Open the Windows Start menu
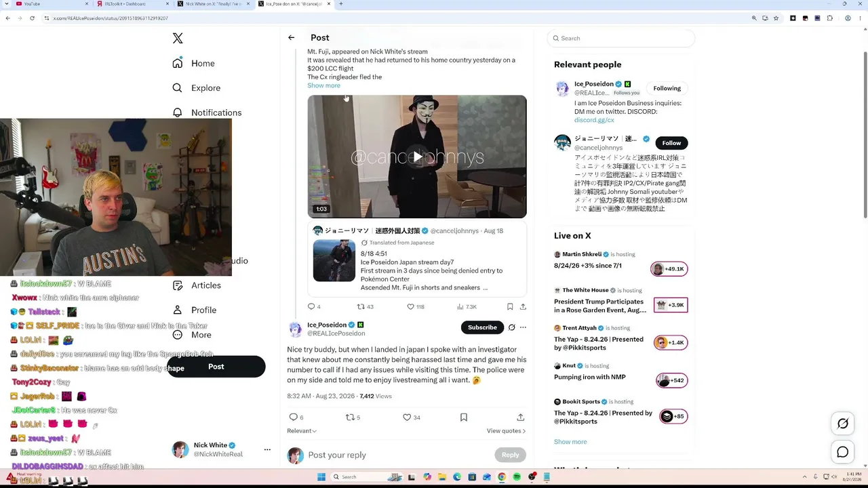Viewport: 868px width, 488px height. tap(321, 477)
